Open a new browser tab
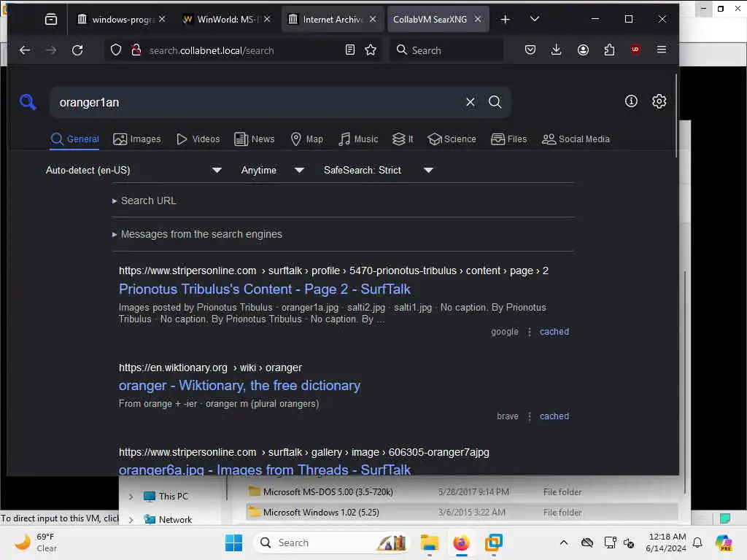Image resolution: width=747 pixels, height=560 pixels. coord(505,19)
